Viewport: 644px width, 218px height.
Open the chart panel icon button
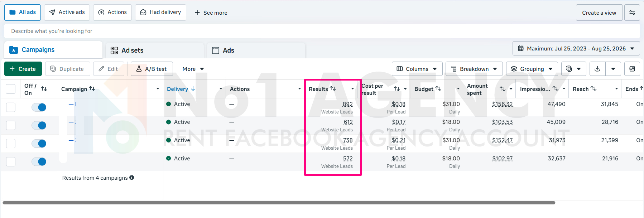coord(632,69)
